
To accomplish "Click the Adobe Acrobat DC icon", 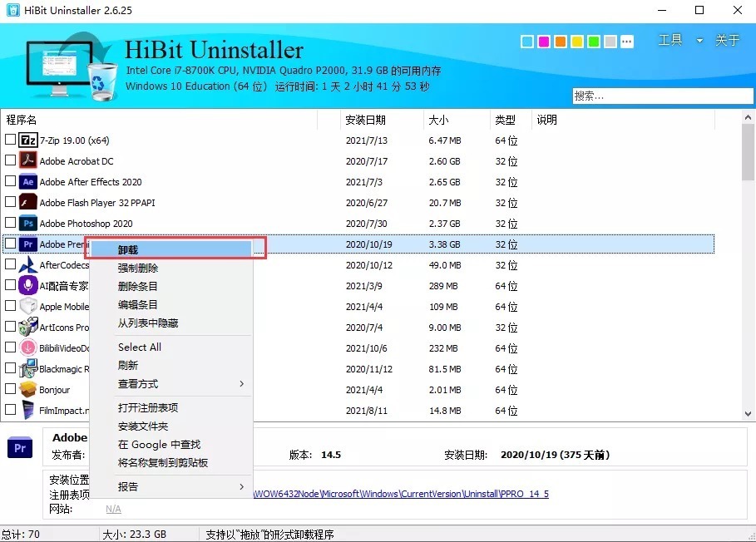I will [x=28, y=161].
